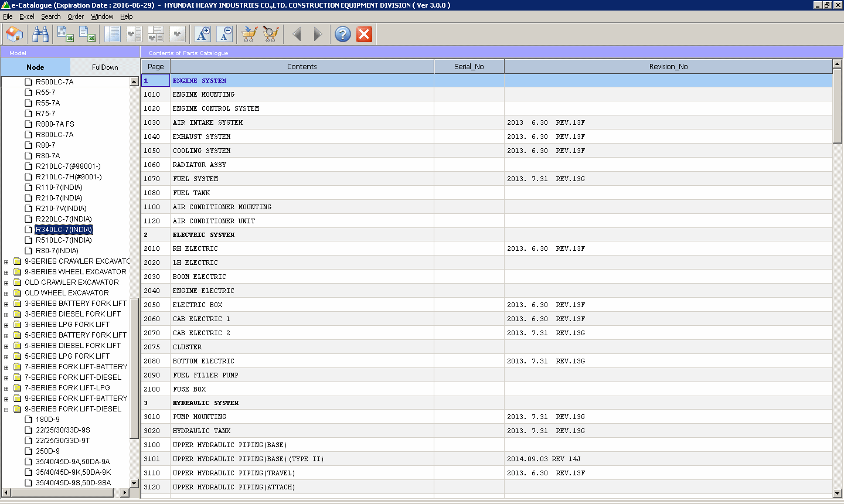The width and height of the screenshot is (844, 504).
Task: Expand the 9-SERIES WHEEL EXCAVATOR node
Action: pyautogui.click(x=6, y=273)
